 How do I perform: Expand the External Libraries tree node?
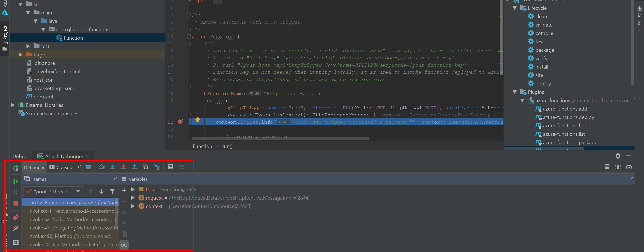click(13, 105)
